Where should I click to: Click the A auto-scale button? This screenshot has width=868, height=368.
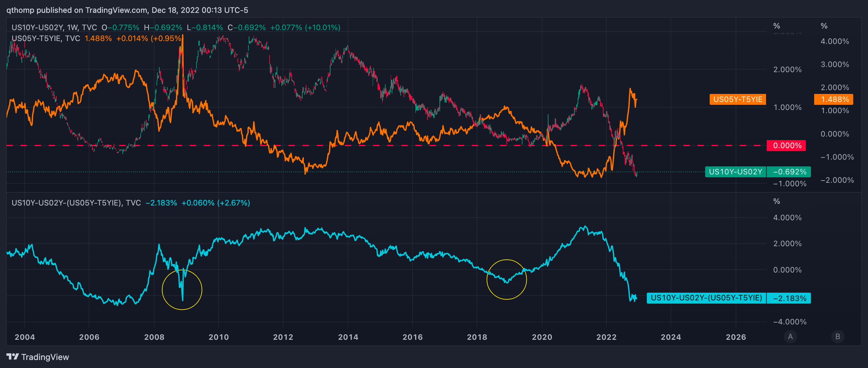click(x=790, y=336)
